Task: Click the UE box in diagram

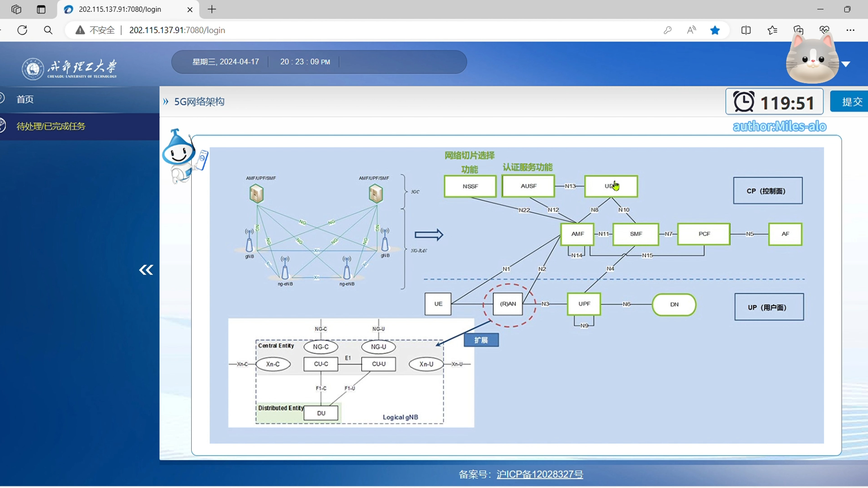Action: (x=438, y=304)
